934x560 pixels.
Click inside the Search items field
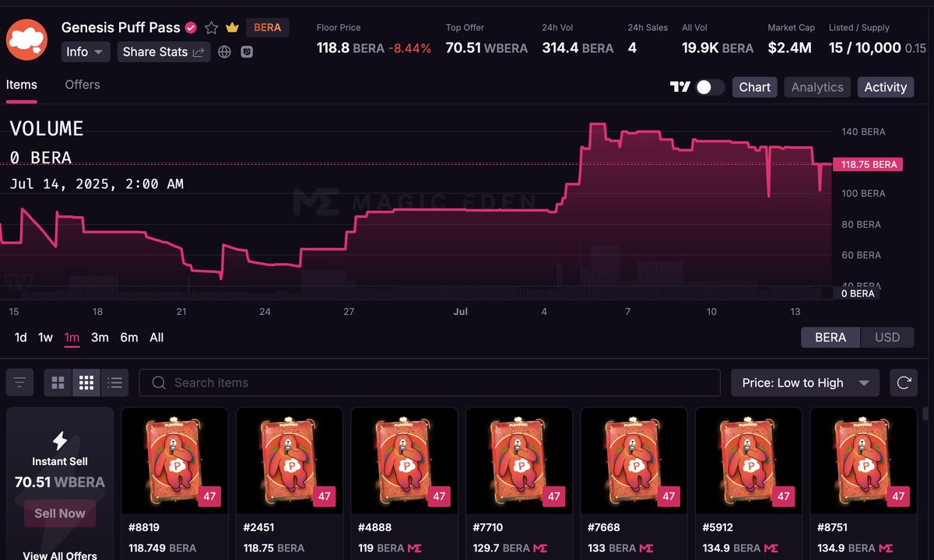click(x=430, y=383)
